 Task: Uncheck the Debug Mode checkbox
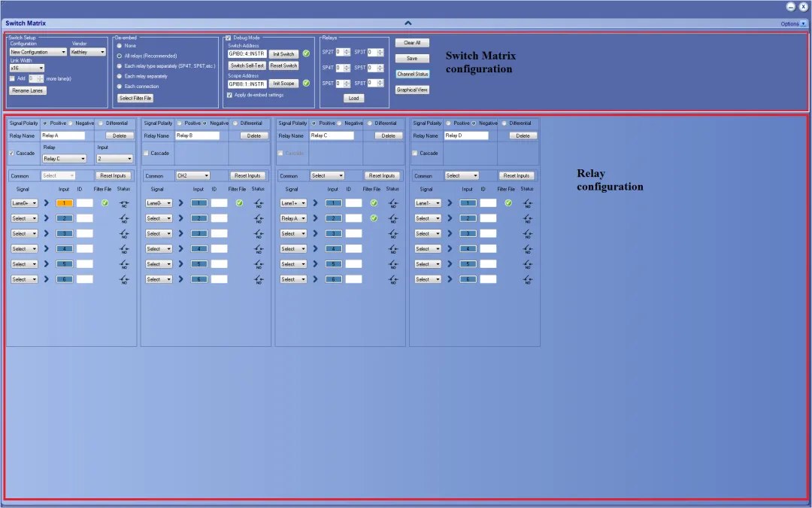[x=229, y=38]
